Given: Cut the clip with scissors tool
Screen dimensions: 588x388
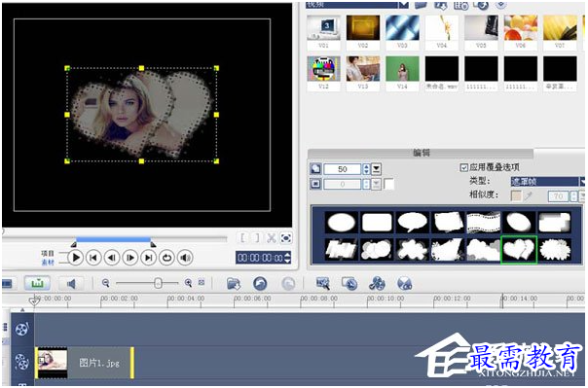Looking at the screenshot, I should click(x=272, y=238).
